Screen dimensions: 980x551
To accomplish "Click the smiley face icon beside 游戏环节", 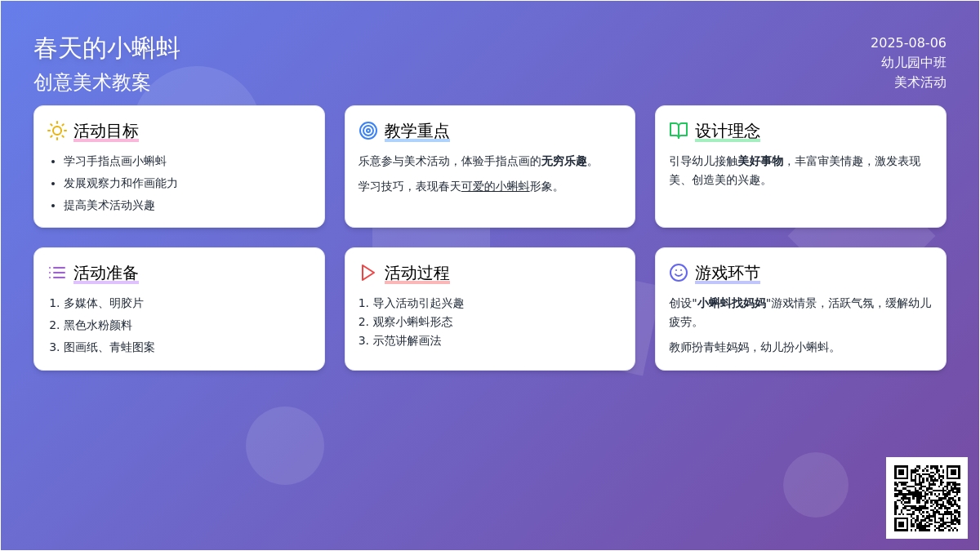I will 679,273.
